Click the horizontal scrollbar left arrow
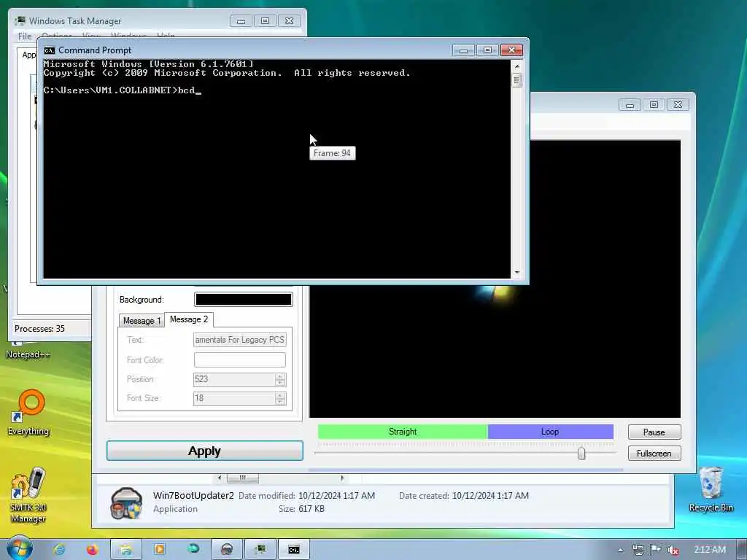The width and height of the screenshot is (747, 560). 220,478
